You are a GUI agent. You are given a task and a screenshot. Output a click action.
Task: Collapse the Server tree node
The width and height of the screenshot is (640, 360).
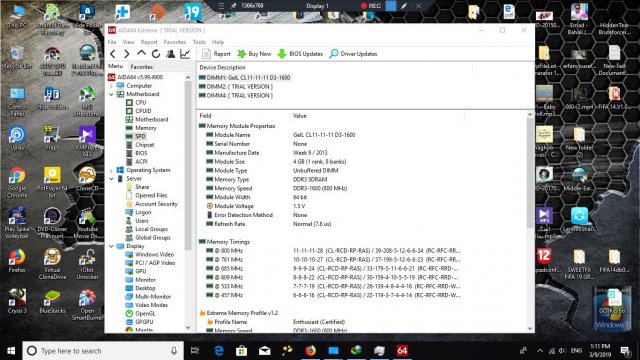pos(111,179)
